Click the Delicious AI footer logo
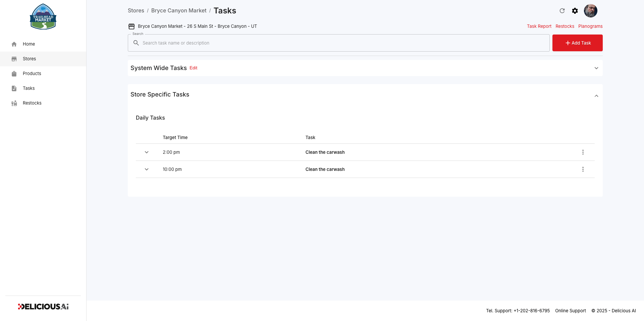 point(43,307)
